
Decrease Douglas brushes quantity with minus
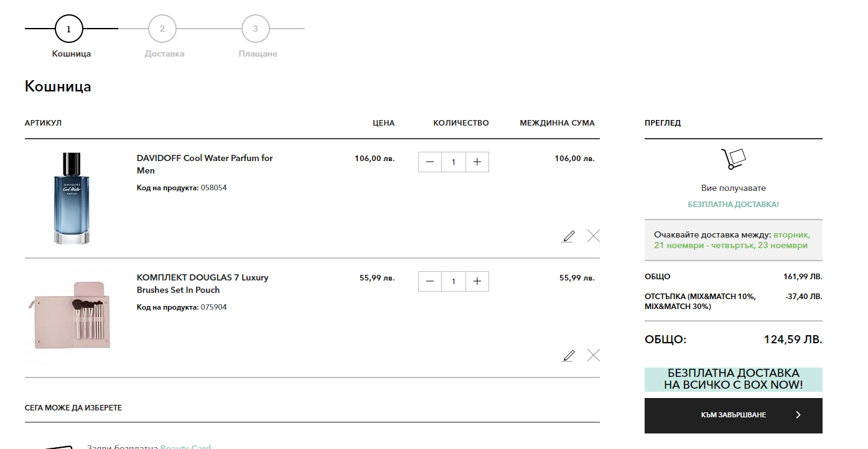click(430, 281)
